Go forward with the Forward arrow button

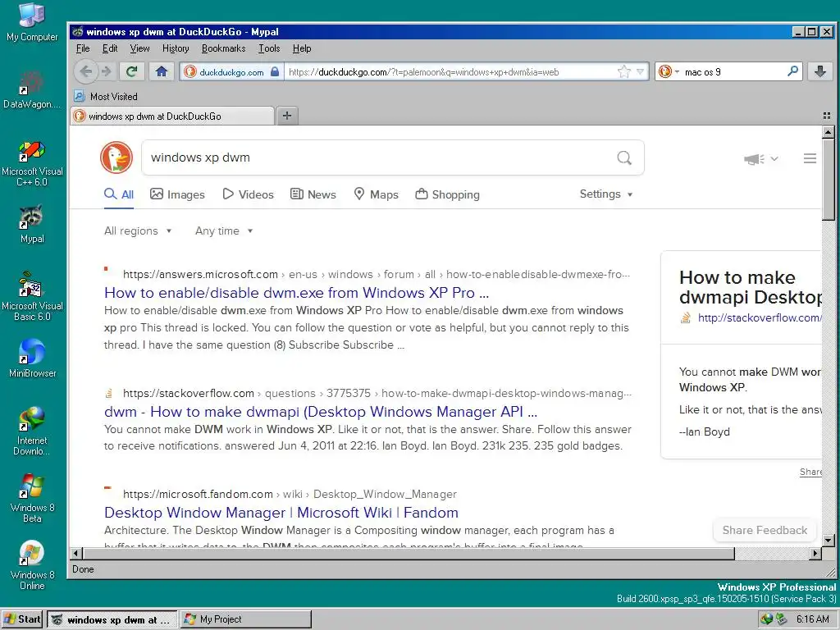[107, 71]
